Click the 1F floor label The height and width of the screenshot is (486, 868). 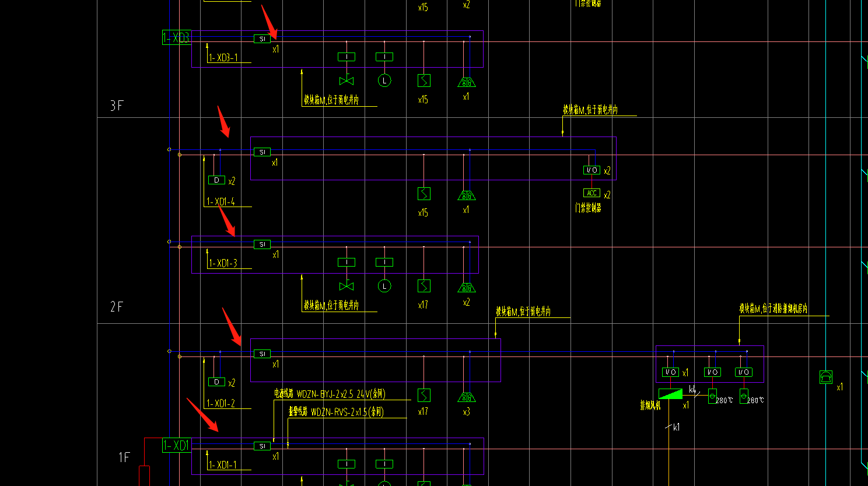124,457
